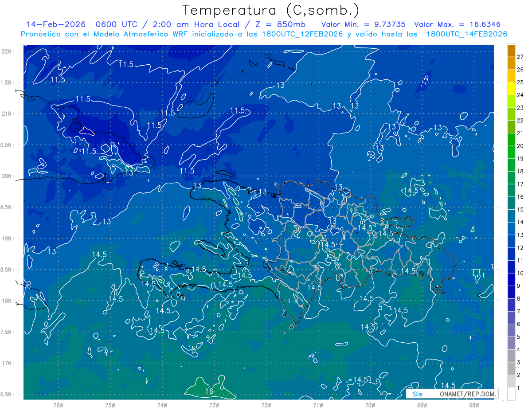This screenshot has width=532, height=411.
Task: Select the "21N" latitude axis label
Action: pos(7,114)
